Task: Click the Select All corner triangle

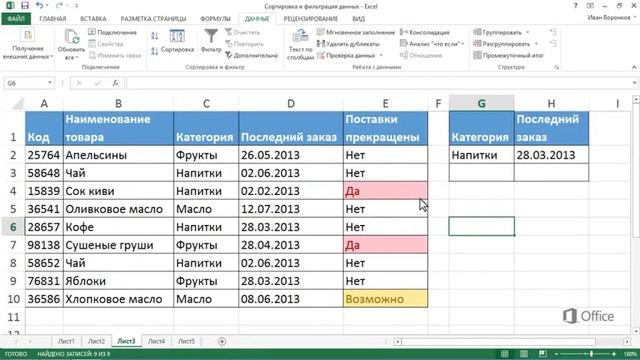Action: (x=17, y=104)
